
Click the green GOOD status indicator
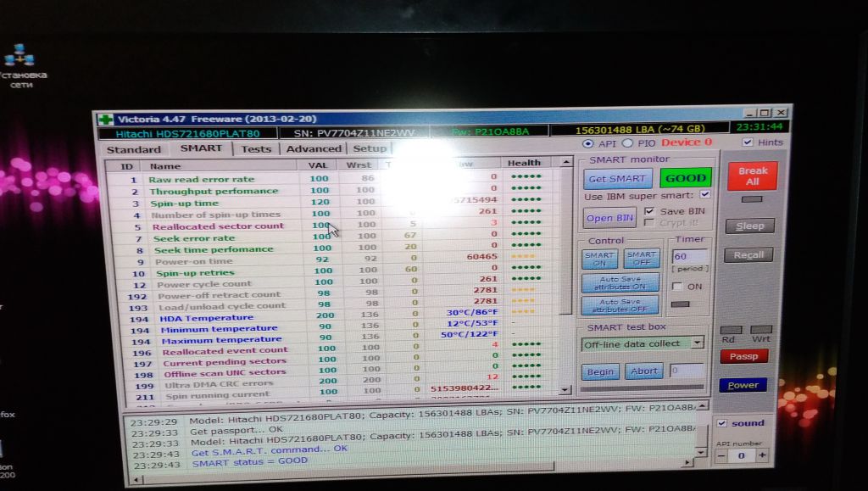click(685, 178)
